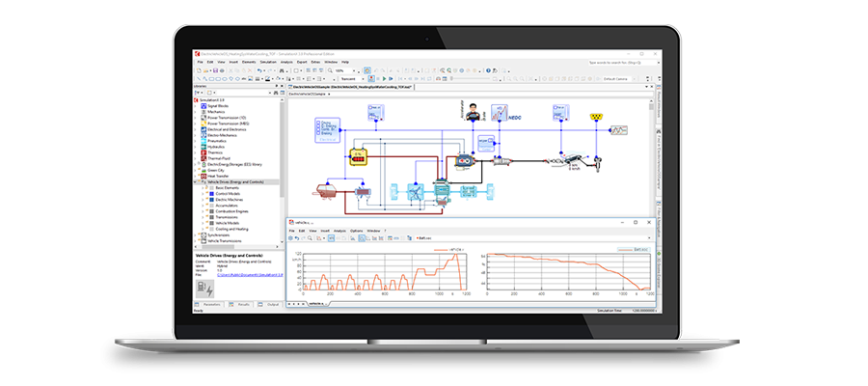Expand the Electric Machines subfolder

tap(203, 200)
